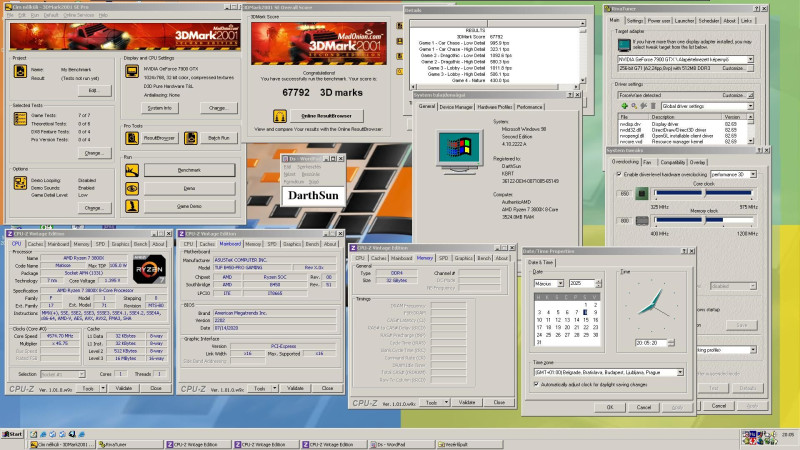Click the Game Demo button
The width and height of the screenshot is (800, 450).
[x=189, y=206]
